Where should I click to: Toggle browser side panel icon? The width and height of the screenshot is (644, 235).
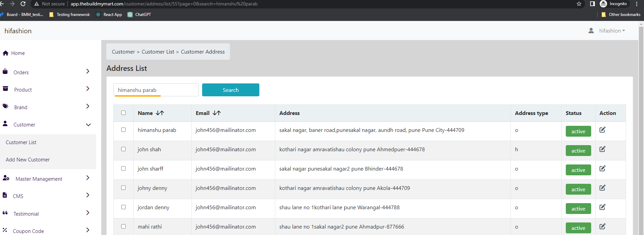592,4
